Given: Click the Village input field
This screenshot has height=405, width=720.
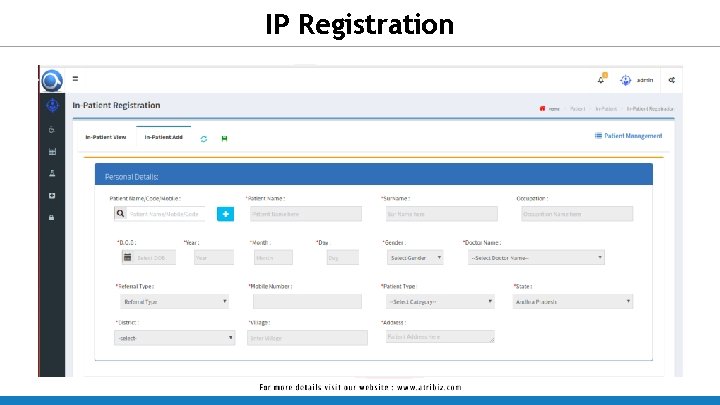Looking at the screenshot, I should pyautogui.click(x=307, y=338).
